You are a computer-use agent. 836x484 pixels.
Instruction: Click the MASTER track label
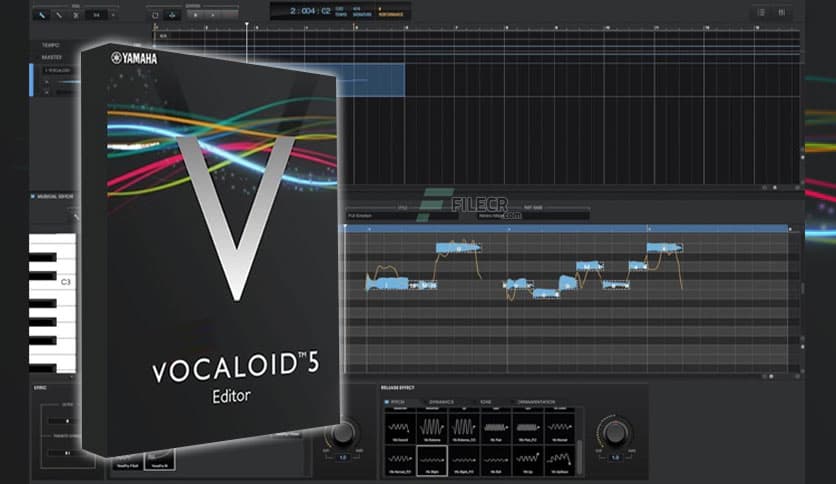(52, 57)
